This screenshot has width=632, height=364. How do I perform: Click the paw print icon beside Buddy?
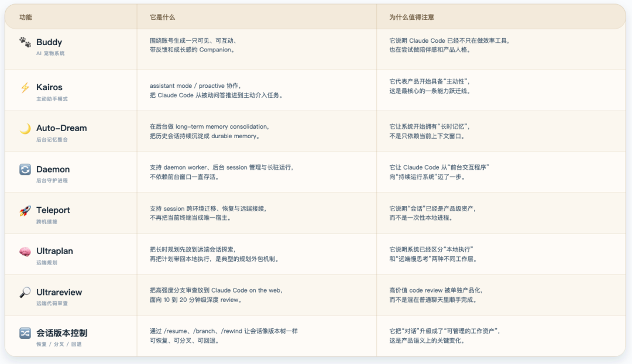25,42
